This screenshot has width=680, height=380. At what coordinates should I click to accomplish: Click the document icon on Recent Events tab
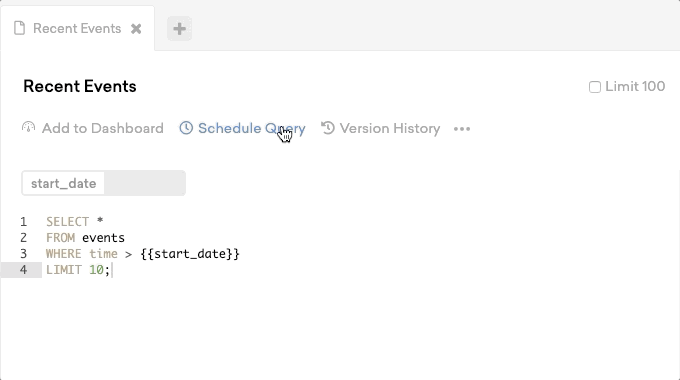click(20, 28)
